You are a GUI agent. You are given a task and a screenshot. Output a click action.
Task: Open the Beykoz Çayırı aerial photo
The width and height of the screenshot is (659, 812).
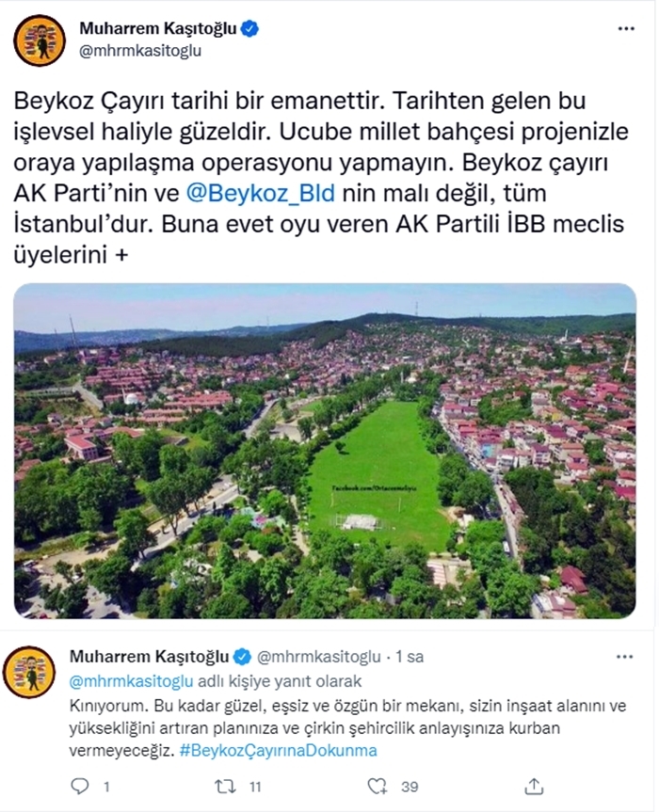(x=325, y=451)
